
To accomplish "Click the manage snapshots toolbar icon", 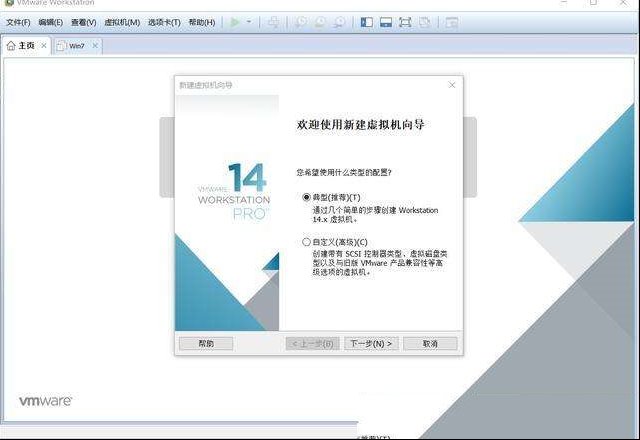I will tap(339, 22).
